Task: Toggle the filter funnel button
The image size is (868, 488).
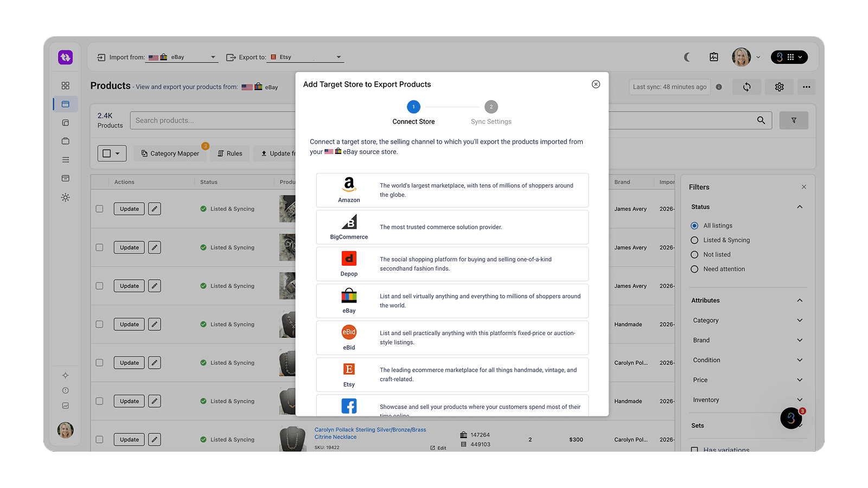Action: (x=794, y=120)
